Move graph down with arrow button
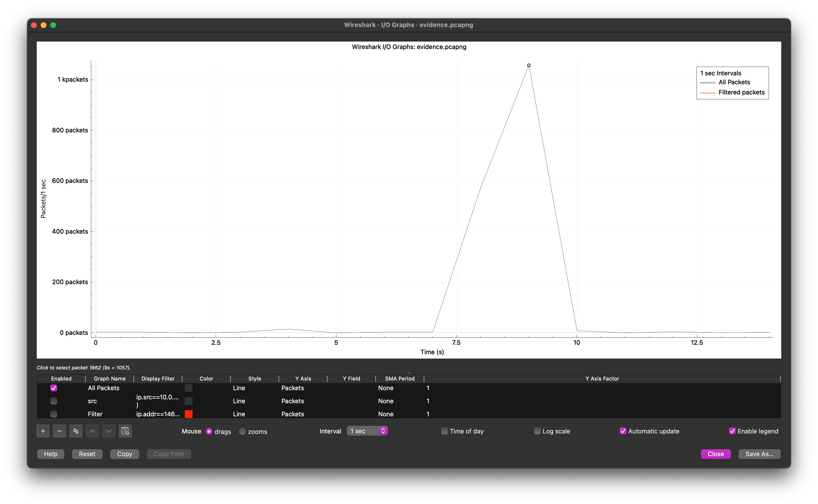Viewport: 818px width, 504px height. (x=109, y=431)
